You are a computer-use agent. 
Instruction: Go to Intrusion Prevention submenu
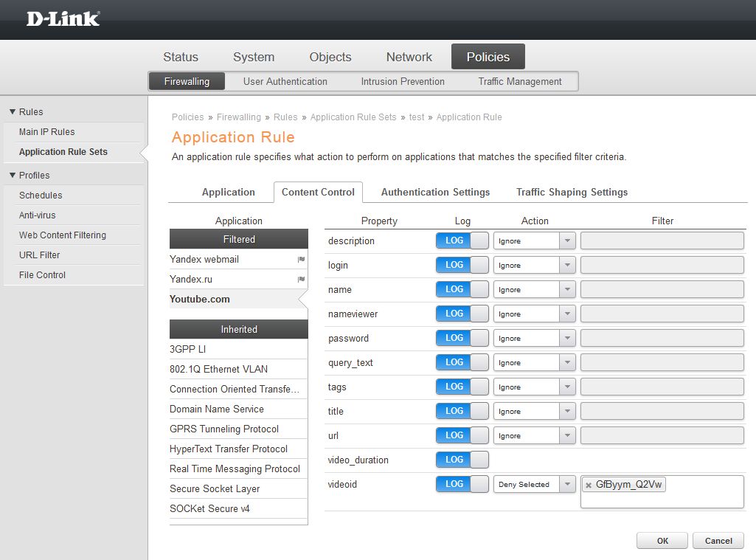403,82
